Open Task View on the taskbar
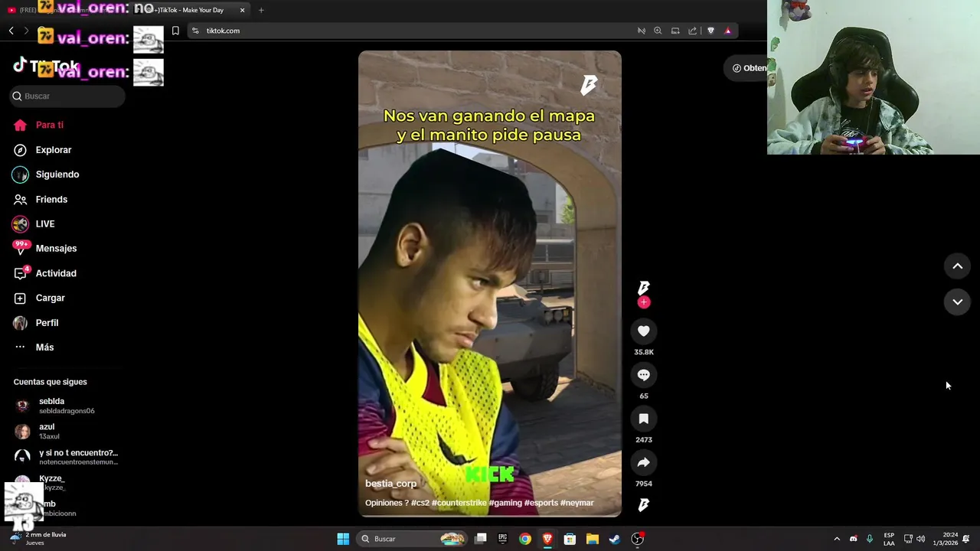The width and height of the screenshot is (980, 551). pos(481,539)
